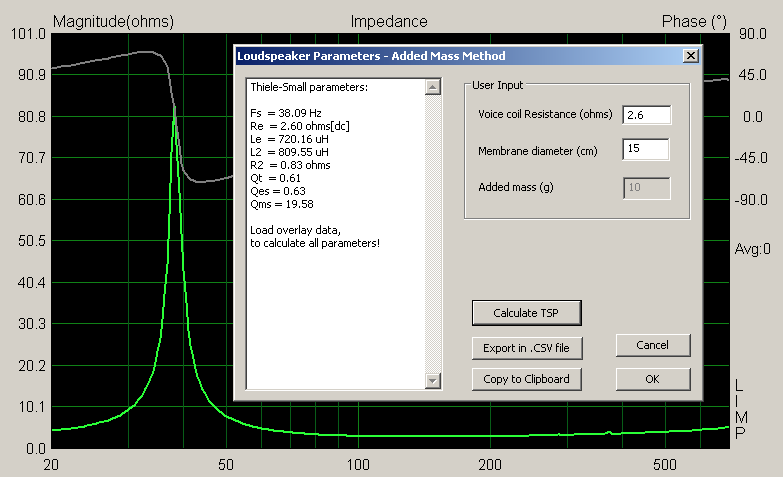Image resolution: width=783 pixels, height=477 pixels.
Task: Click the 'Thiele-Small parameters:' heading text
Action: 309,87
